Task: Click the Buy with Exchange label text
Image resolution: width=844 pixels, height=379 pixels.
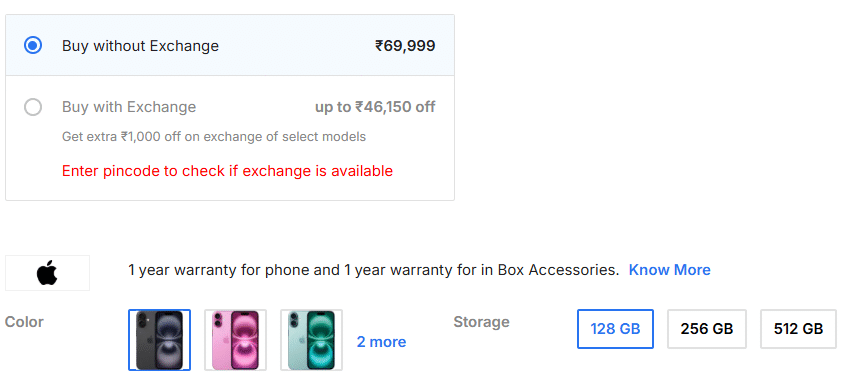Action: point(129,107)
